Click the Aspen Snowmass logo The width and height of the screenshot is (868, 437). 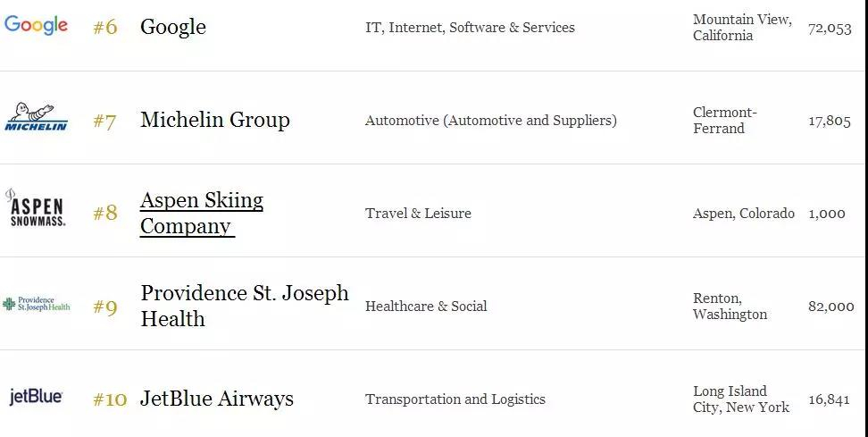(x=36, y=209)
